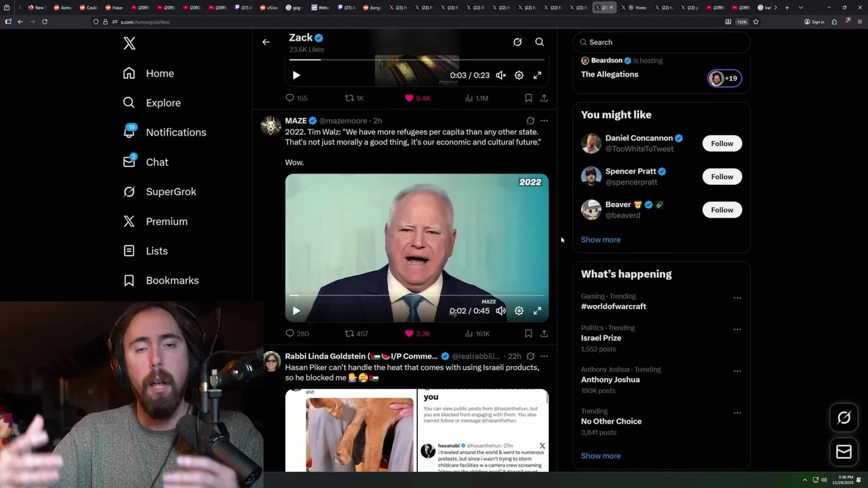Show more in You might like

point(601,240)
